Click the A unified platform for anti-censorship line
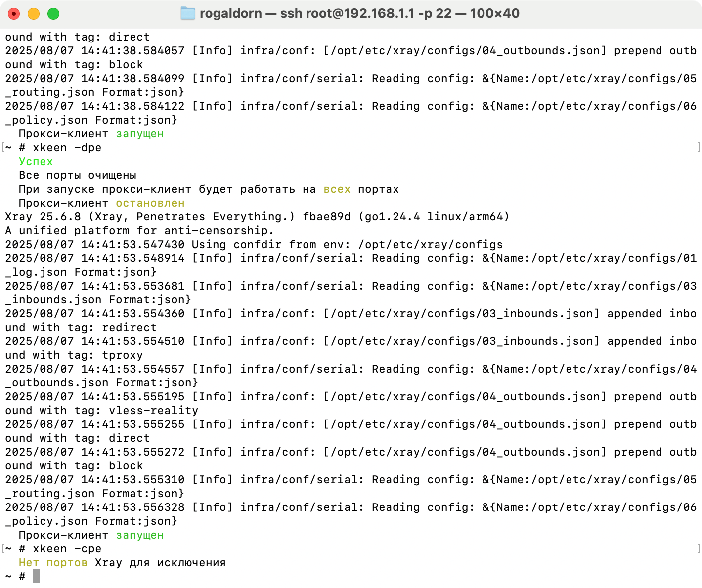702x588 pixels. point(139,230)
